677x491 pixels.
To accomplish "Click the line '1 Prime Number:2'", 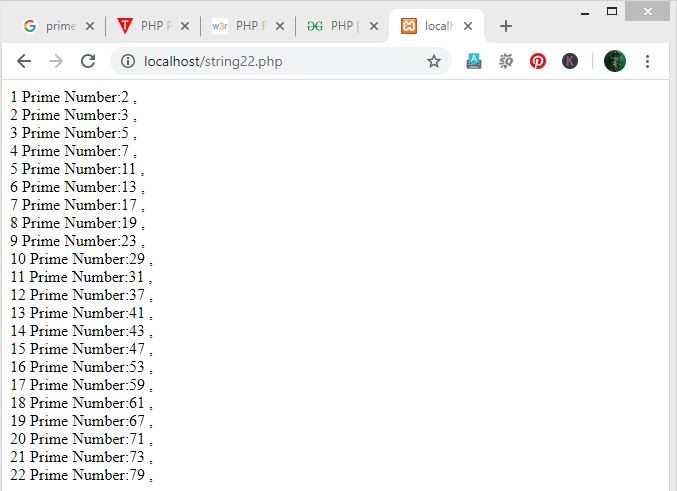I will (x=73, y=97).
